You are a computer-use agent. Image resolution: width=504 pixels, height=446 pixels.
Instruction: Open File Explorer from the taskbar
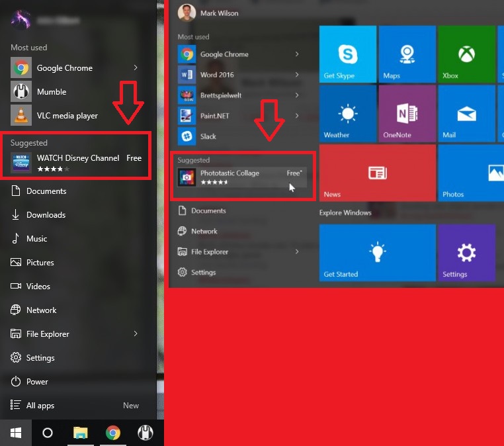[x=80, y=433]
